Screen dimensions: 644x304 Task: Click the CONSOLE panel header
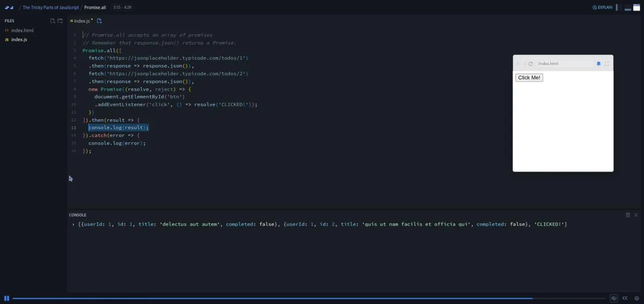78,215
